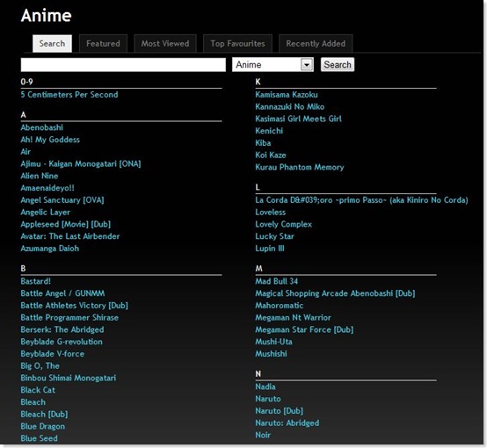Click Binbou Shimai Monogatari link
Screen dimensions: 487x448
point(69,379)
